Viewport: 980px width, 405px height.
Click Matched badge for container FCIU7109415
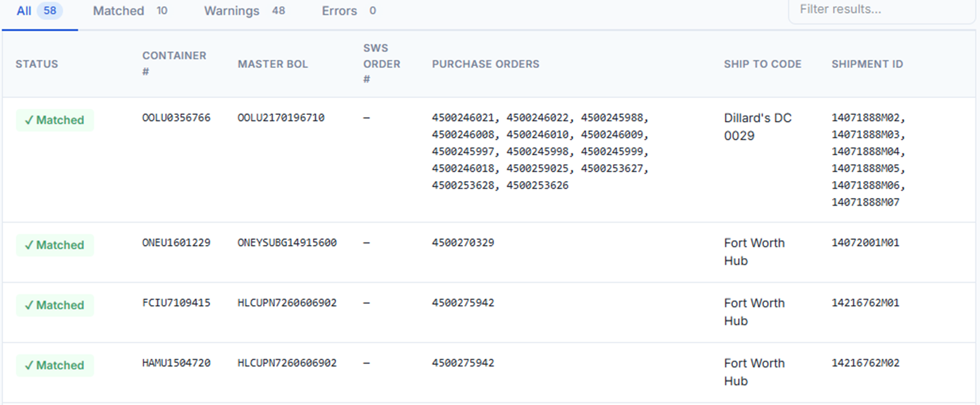click(55, 306)
